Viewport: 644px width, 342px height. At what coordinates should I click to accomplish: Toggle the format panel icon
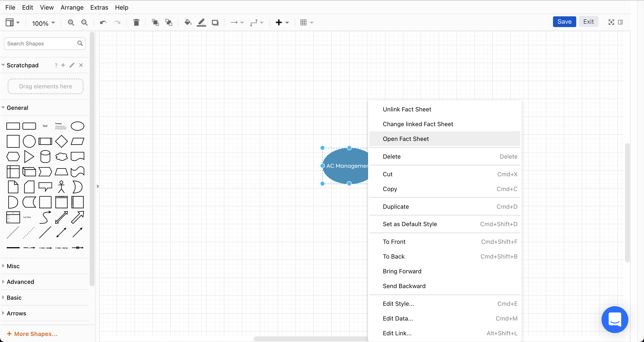tap(620, 22)
